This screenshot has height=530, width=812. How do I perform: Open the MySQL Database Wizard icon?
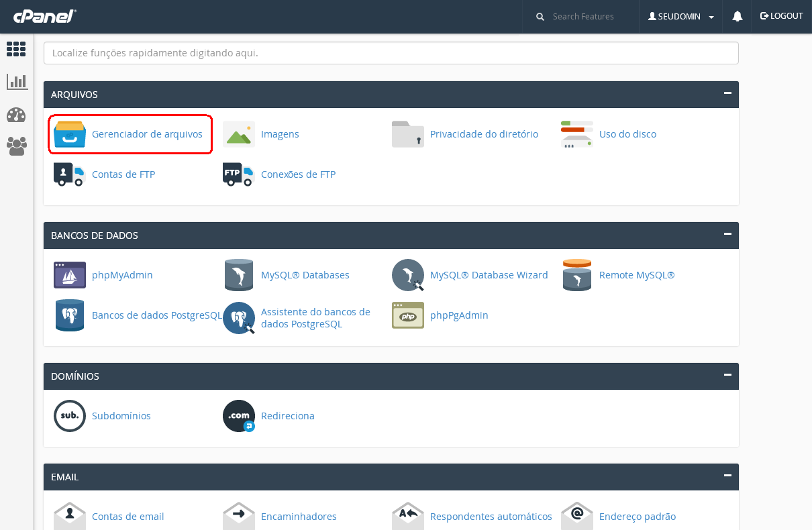pos(408,275)
